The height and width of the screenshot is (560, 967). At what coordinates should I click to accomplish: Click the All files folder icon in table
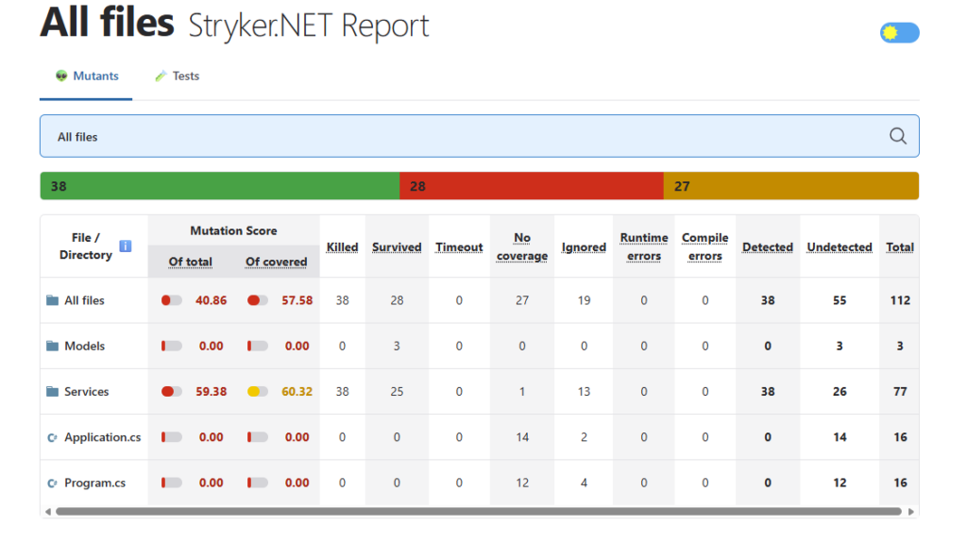(x=52, y=301)
